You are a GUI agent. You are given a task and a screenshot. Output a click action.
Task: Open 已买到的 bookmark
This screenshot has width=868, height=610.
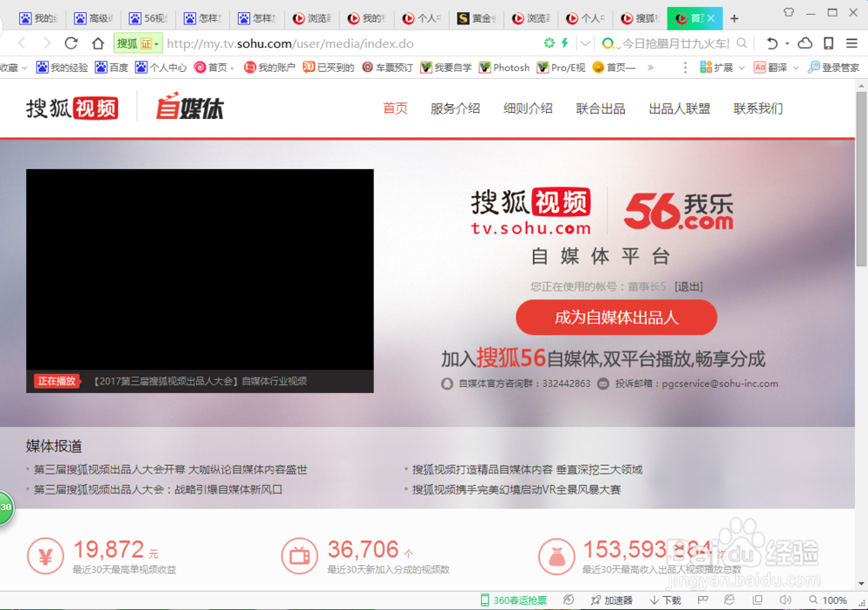328,68
